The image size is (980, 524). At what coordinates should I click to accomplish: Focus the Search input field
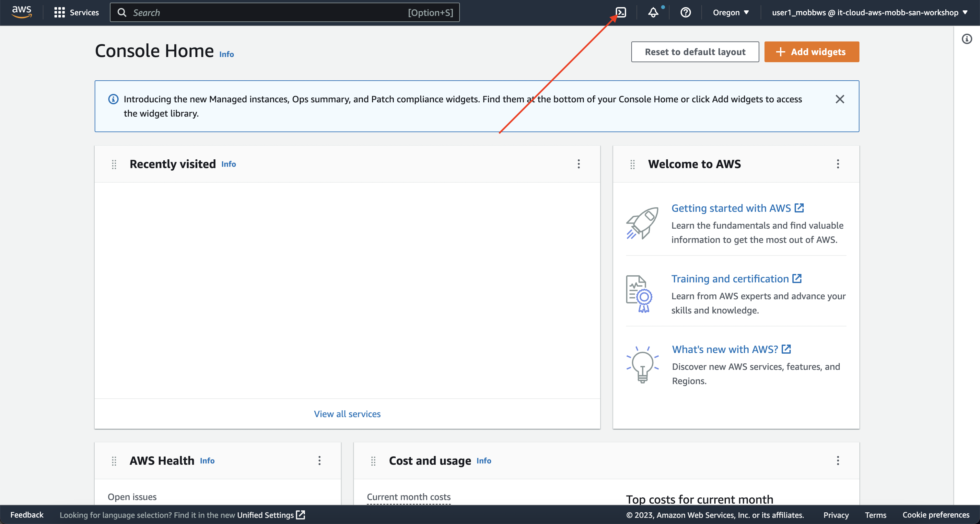point(285,13)
